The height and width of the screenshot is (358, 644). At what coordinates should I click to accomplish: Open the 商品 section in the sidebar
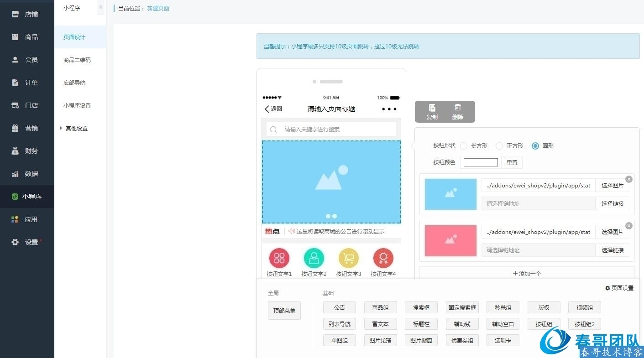click(27, 37)
